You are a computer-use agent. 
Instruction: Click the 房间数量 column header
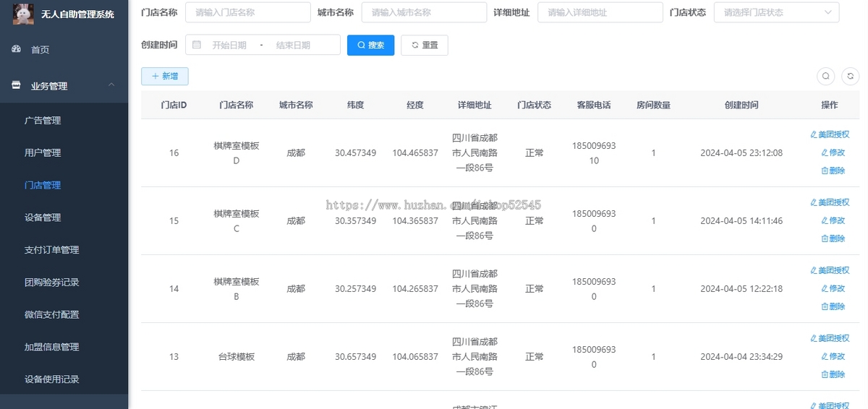(x=653, y=105)
